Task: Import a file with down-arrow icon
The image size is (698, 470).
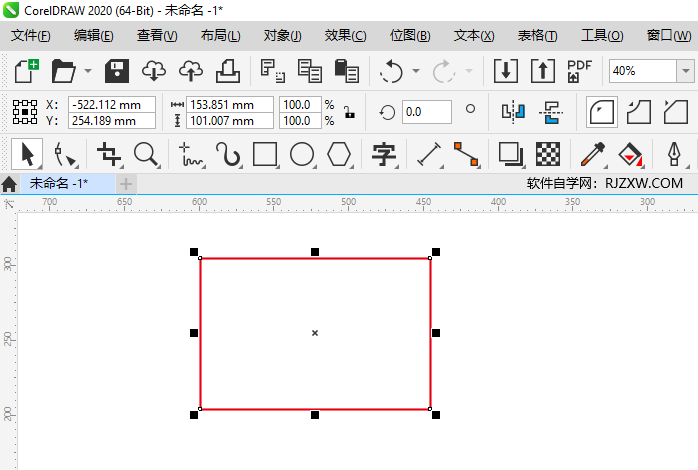Action: [506, 71]
